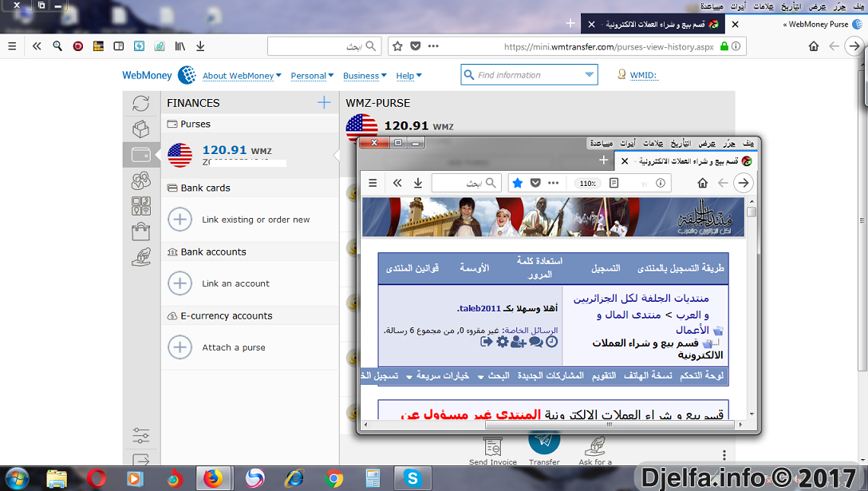Click Attach a purse
The image size is (868, 491).
pos(234,347)
